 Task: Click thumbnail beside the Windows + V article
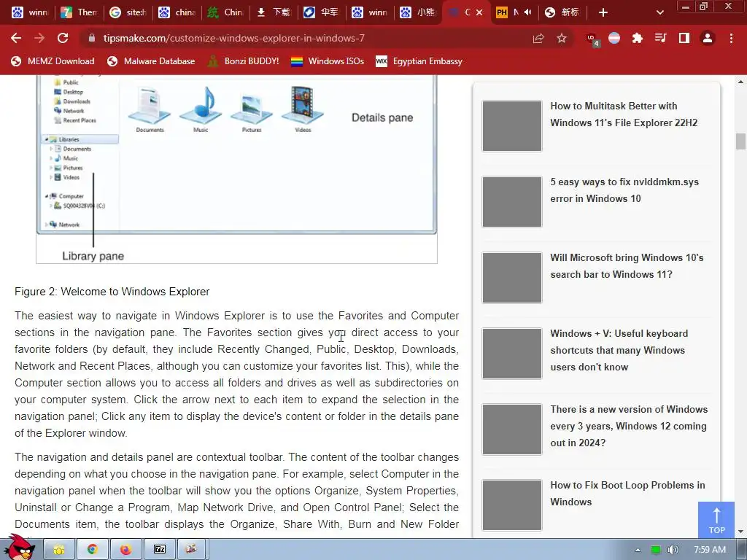tap(511, 354)
